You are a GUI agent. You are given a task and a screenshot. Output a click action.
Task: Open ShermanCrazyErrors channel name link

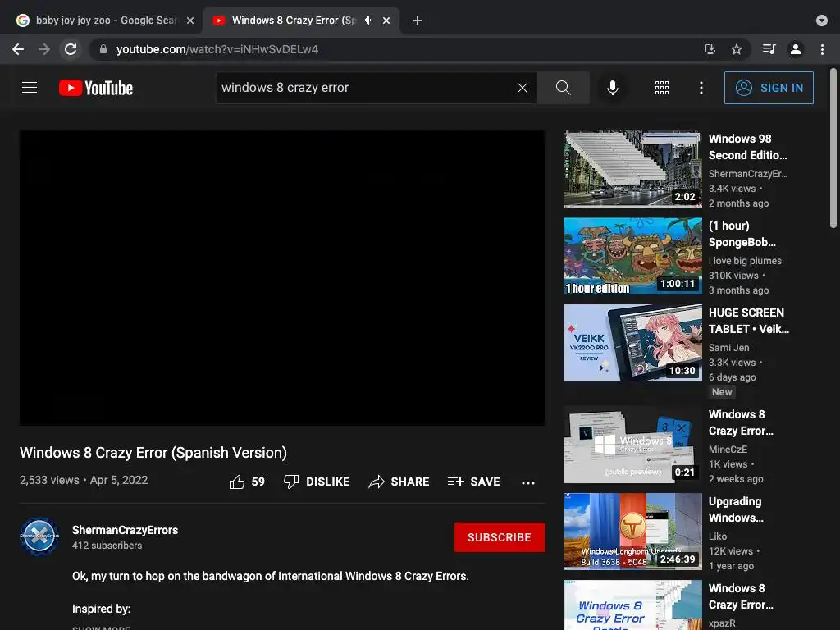(125, 530)
